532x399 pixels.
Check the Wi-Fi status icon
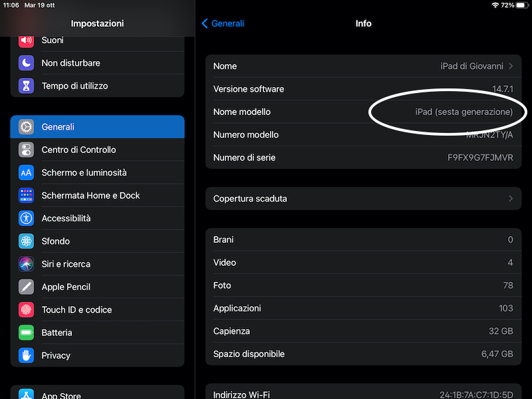point(495,5)
